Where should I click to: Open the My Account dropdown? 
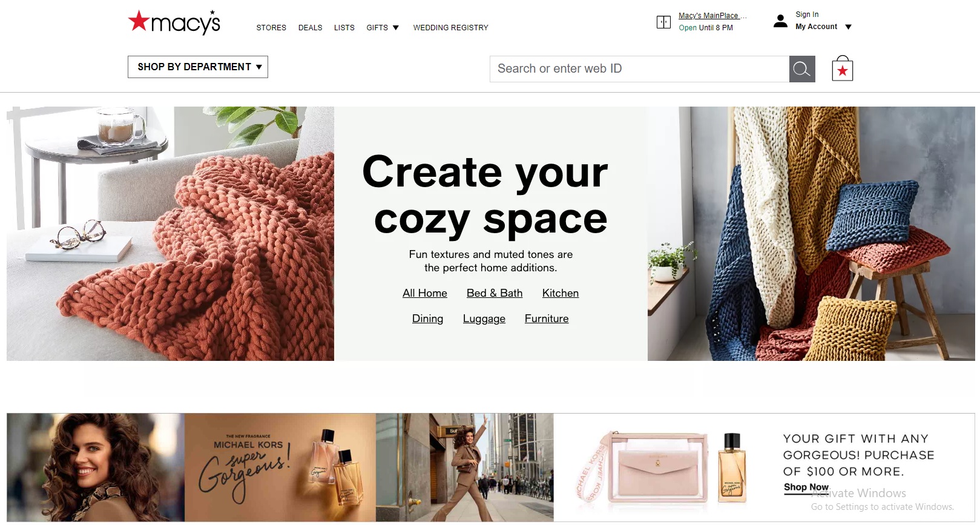point(823,27)
